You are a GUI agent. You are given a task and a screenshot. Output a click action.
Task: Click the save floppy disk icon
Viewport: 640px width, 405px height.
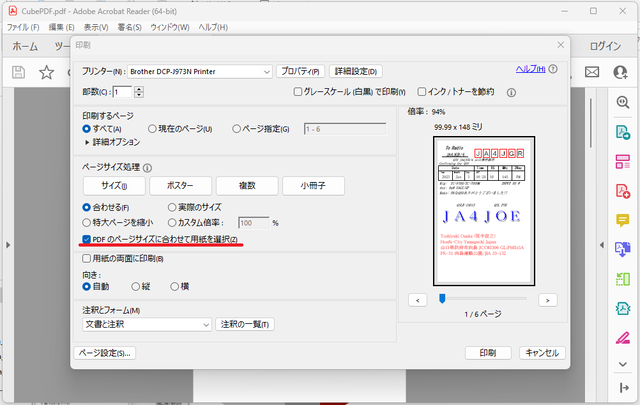(18, 72)
